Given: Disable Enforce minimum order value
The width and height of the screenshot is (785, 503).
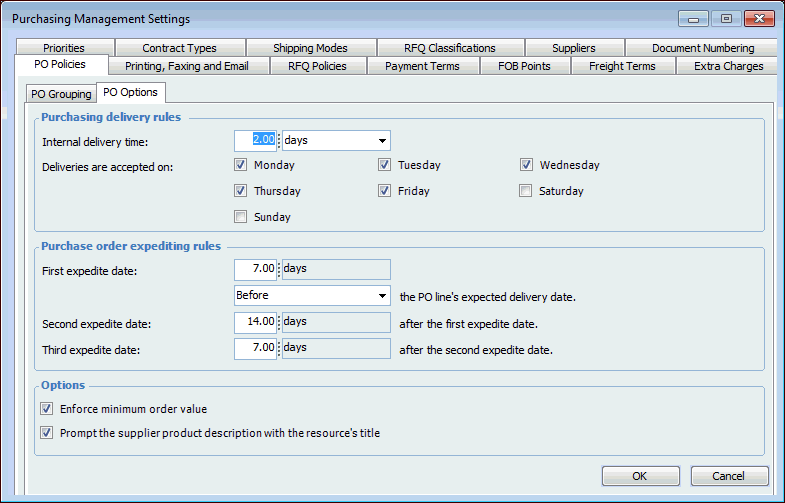Looking at the screenshot, I should pyautogui.click(x=46, y=409).
